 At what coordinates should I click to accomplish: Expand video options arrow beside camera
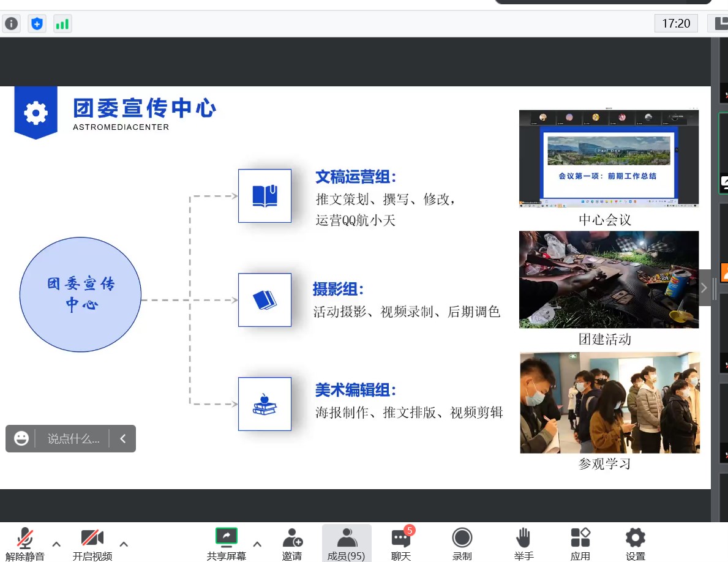(x=124, y=544)
